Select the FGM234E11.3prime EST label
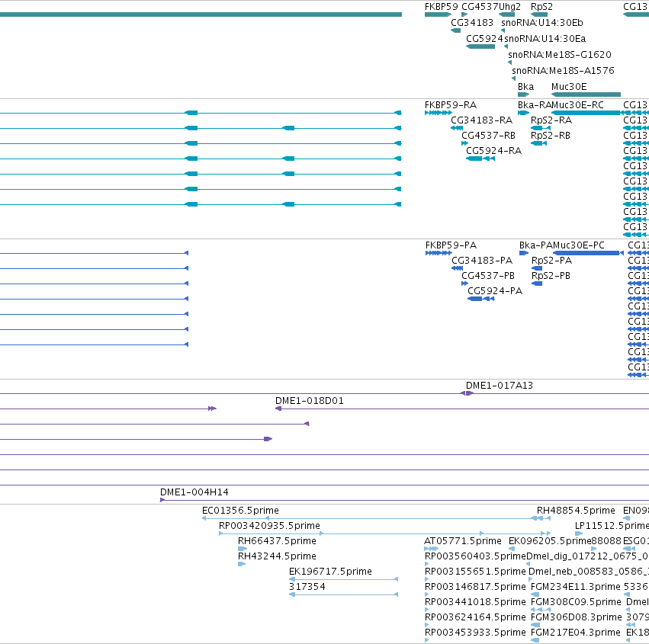This screenshot has height=644, width=649. [575, 587]
